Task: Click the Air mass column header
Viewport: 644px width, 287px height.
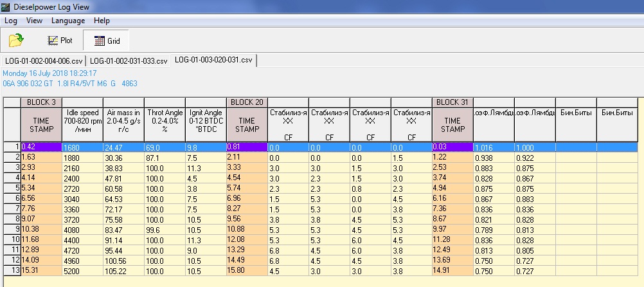Action: pos(123,120)
